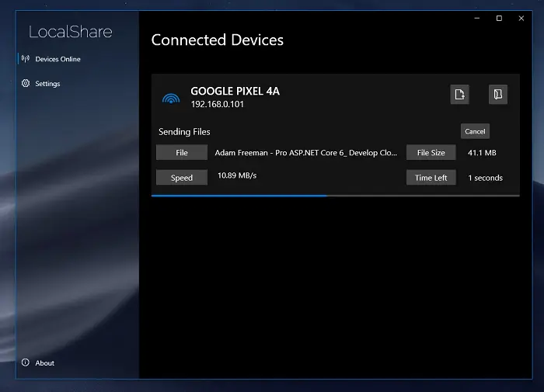Maximize the LocalShare window

[499, 18]
